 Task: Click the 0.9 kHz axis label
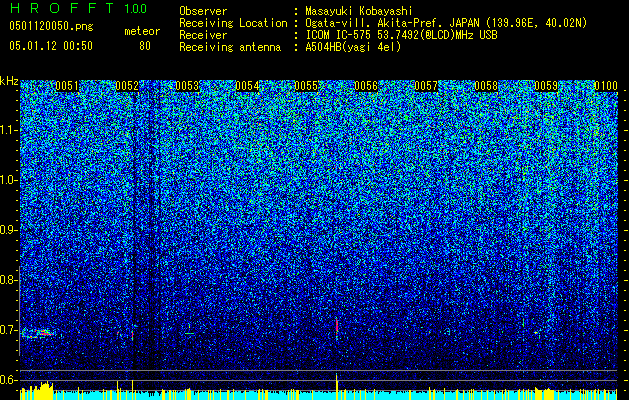tap(8, 230)
